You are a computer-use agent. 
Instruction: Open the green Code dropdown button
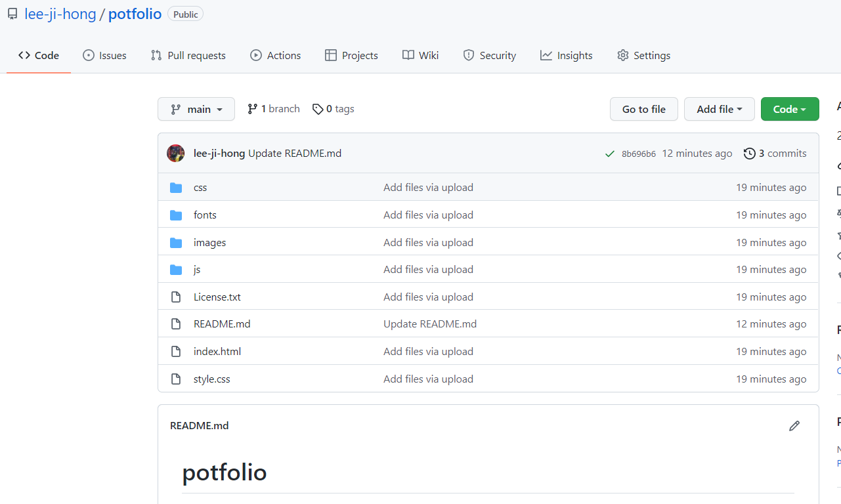[x=790, y=109]
